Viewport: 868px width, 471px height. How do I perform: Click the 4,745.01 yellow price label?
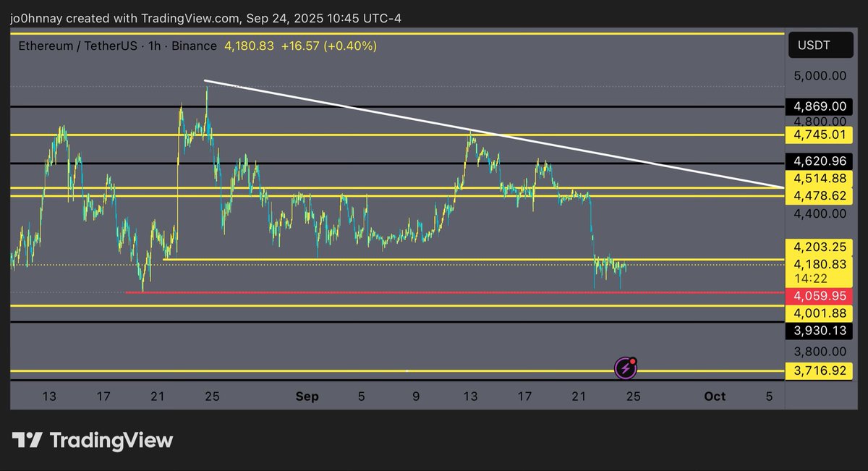(x=820, y=135)
